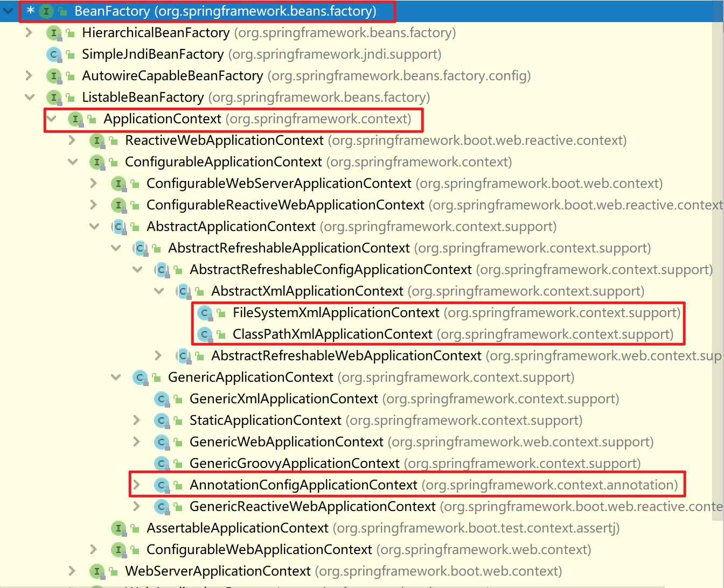The height and width of the screenshot is (588, 724).
Task: Click the class icon beside GenericApplicationContext
Action: tap(140, 377)
